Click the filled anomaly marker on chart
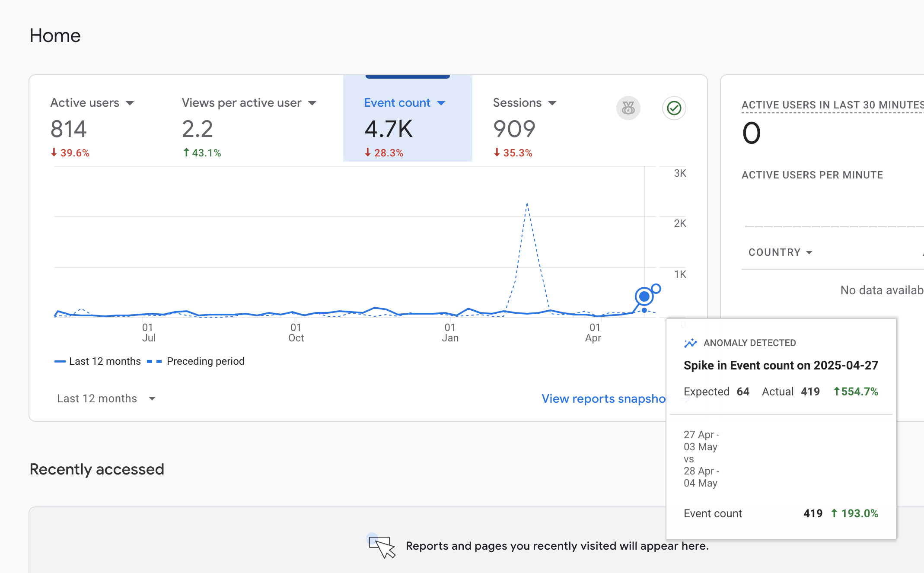The height and width of the screenshot is (573, 924). coord(644,296)
